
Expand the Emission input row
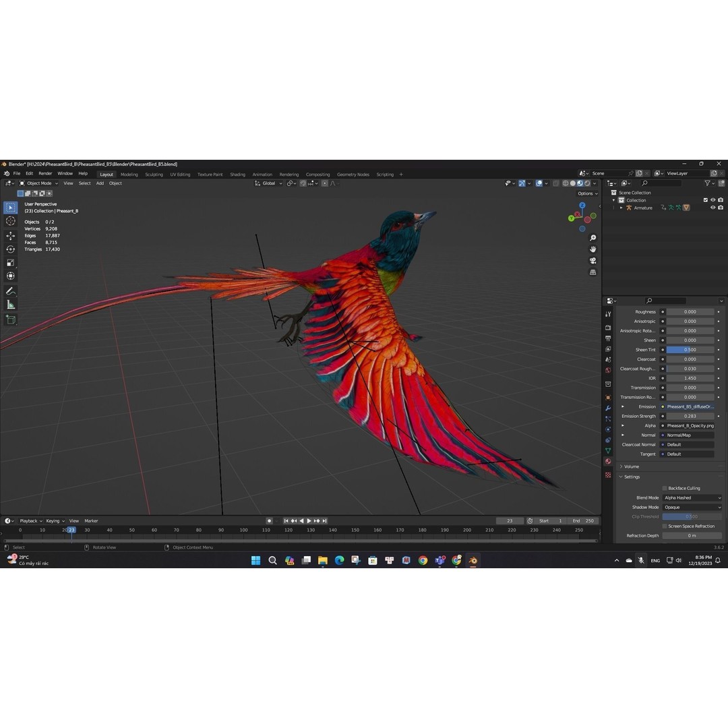pos(623,406)
